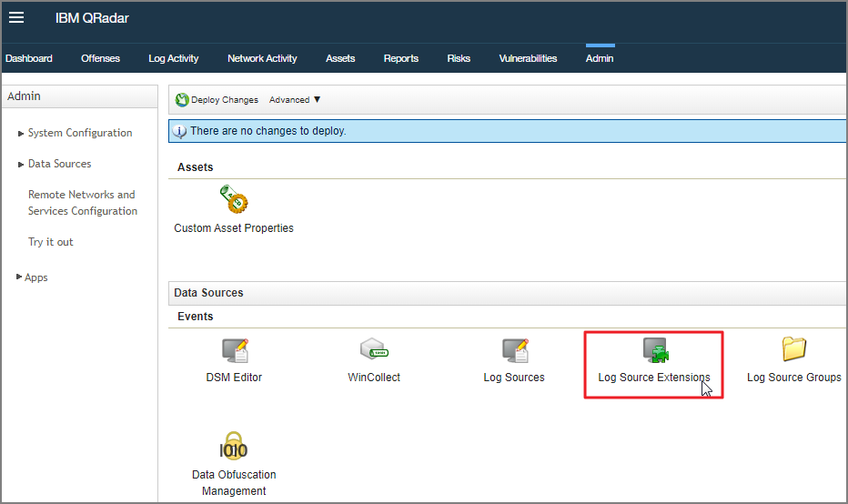Click the Deploy Changes green icon
The width and height of the screenshot is (848, 504).
182,99
